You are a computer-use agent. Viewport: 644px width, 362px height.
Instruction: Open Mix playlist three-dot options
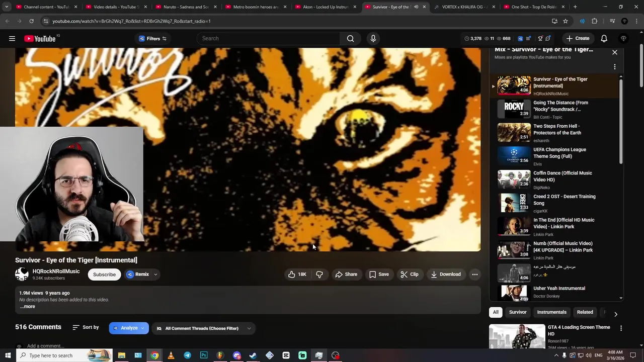[614, 66]
